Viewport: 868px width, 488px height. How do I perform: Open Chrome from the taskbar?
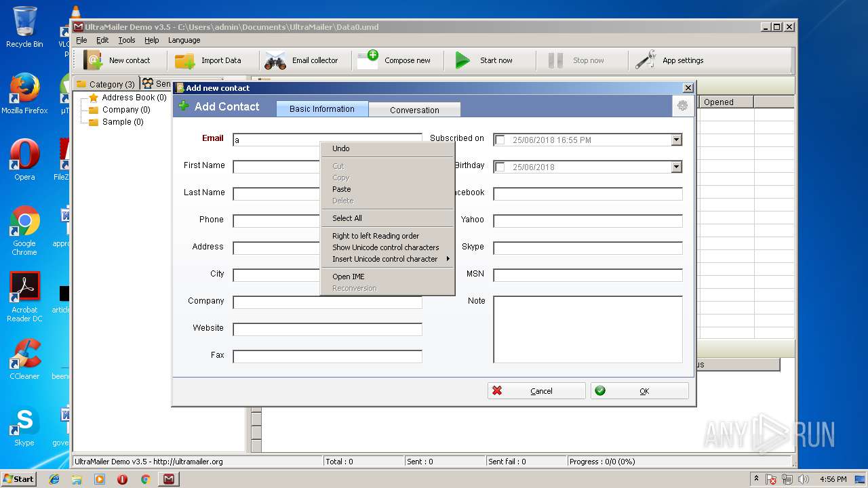145,479
